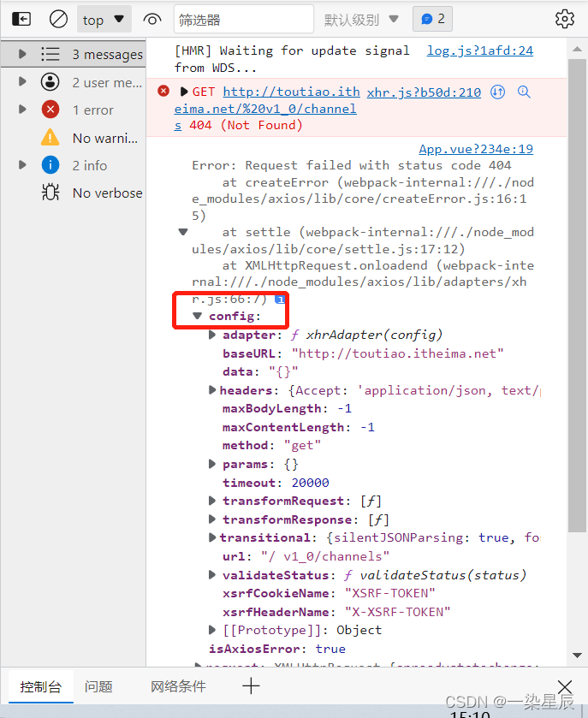Image resolution: width=588 pixels, height=718 pixels.
Task: Click the scrollbar down arrow
Action: 577,656
